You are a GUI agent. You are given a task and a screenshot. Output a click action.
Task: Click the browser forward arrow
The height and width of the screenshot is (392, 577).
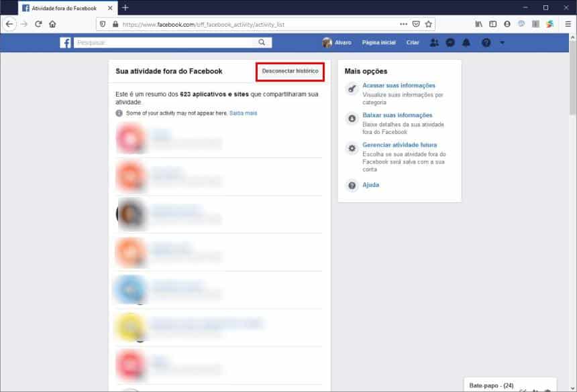pyautogui.click(x=24, y=24)
